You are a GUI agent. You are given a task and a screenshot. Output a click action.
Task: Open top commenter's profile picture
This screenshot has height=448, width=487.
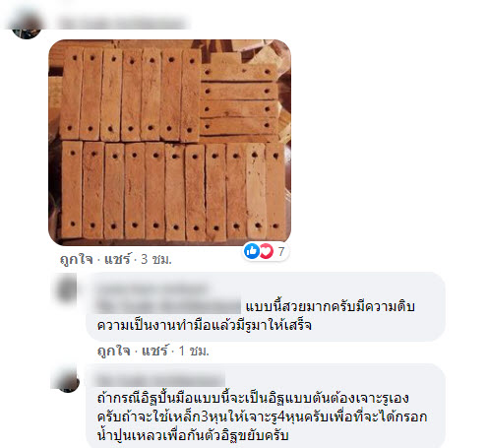(27, 25)
